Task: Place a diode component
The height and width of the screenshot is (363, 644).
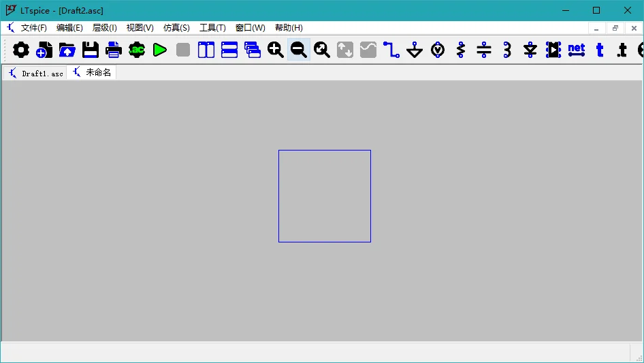Action: (530, 50)
